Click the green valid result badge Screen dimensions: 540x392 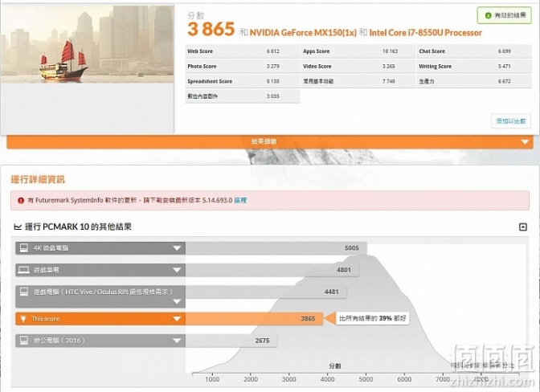tap(504, 15)
